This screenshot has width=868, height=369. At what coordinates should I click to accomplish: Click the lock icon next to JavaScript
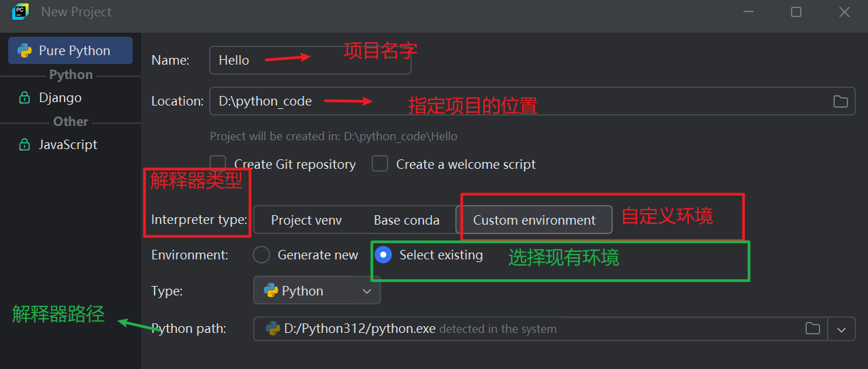pos(25,144)
